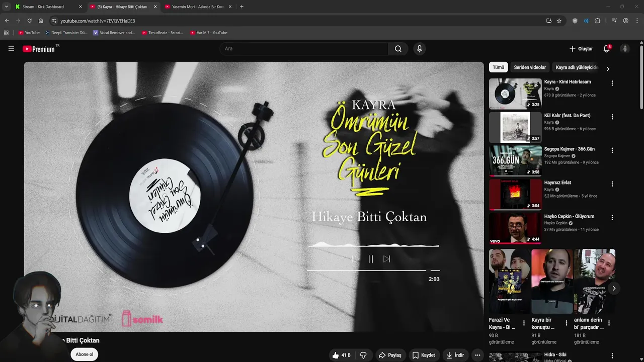
Task: Open the Var Mı? - YouTube bookmark
Action: coord(209,33)
